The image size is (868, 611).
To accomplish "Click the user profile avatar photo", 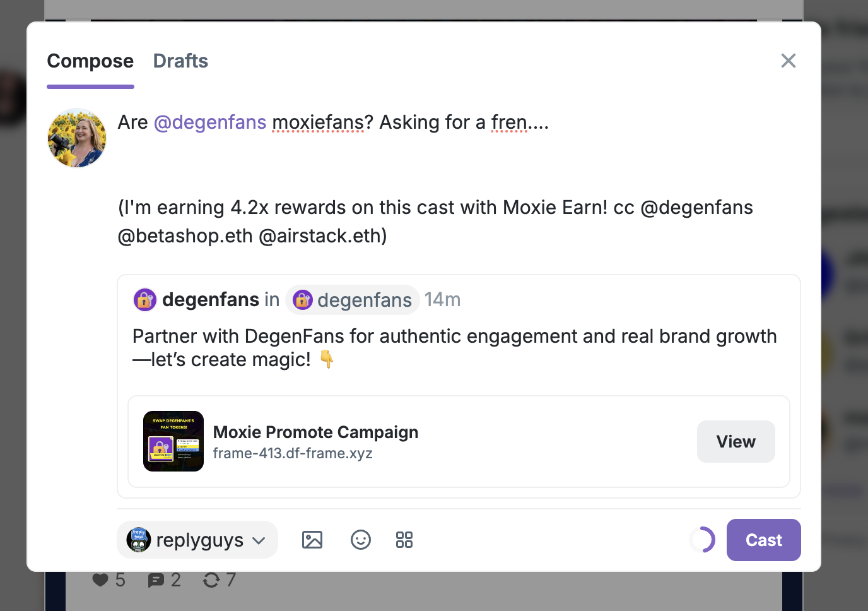I will [x=77, y=138].
